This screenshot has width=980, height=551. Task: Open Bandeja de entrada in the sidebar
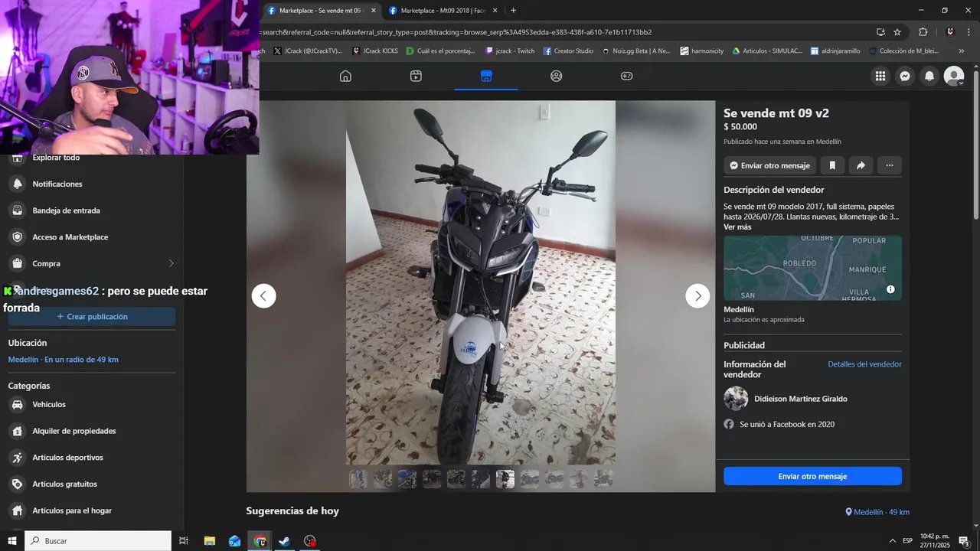(91, 210)
